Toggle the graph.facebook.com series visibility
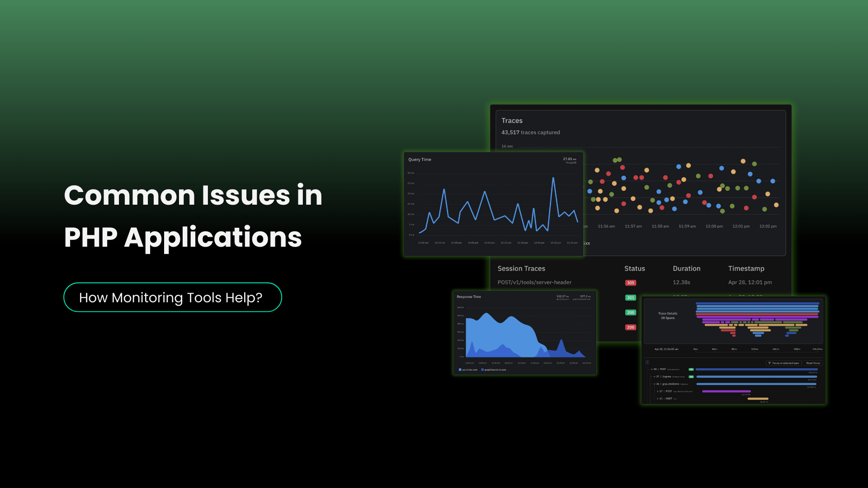868x488 pixels. (495, 370)
